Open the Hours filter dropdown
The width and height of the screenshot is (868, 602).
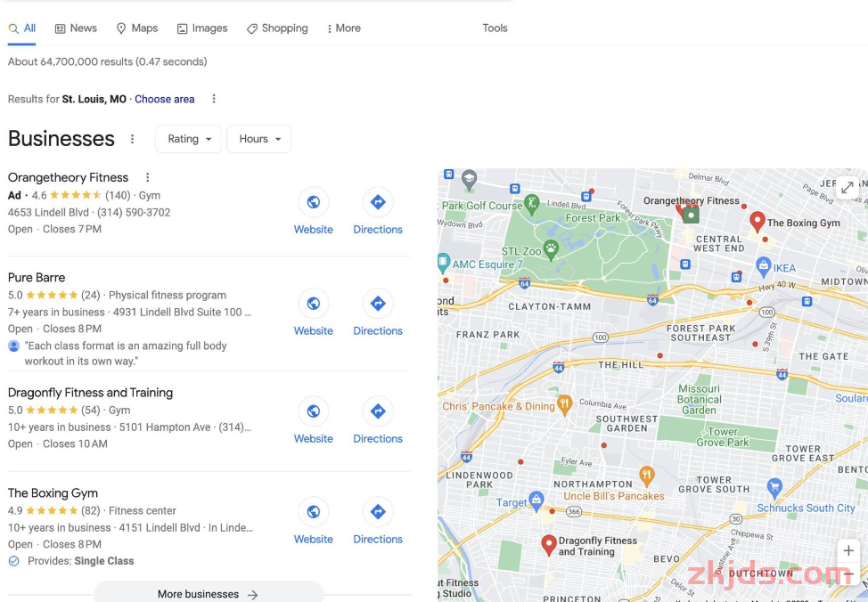click(259, 139)
